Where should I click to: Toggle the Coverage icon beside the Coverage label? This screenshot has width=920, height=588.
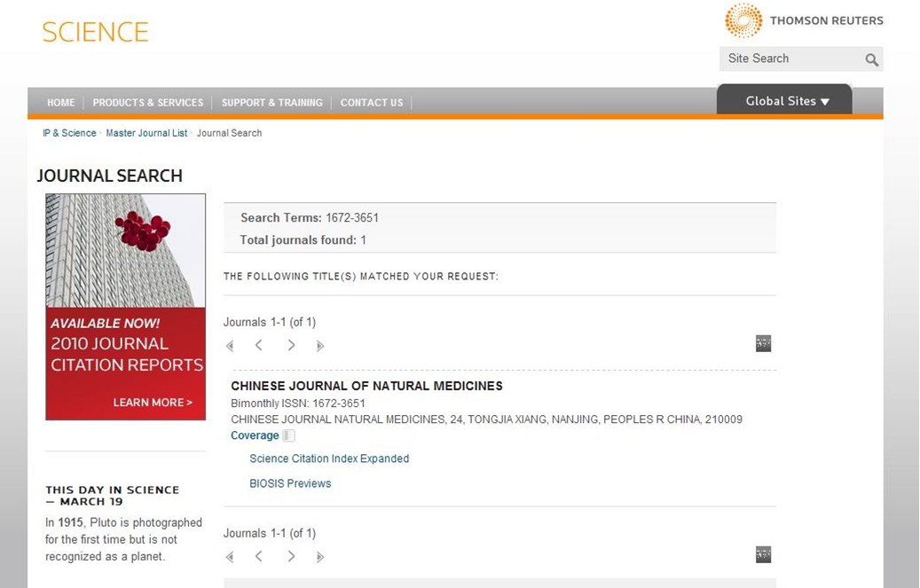(x=288, y=435)
